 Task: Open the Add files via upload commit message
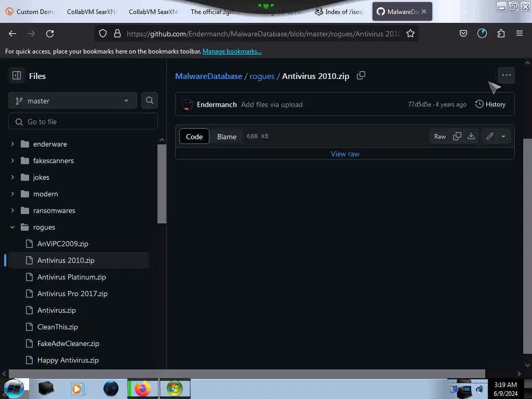pos(272,104)
